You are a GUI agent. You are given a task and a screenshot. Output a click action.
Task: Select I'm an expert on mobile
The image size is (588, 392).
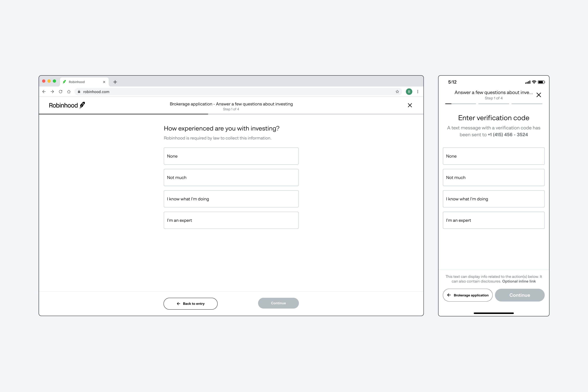tap(493, 220)
